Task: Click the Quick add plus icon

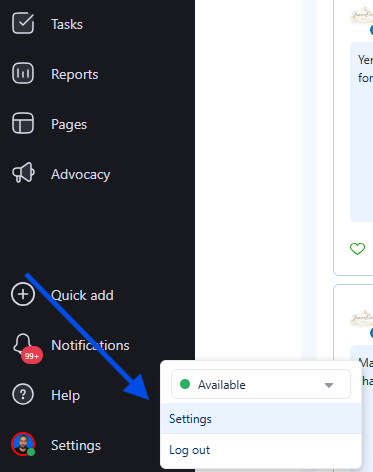Action: [23, 294]
